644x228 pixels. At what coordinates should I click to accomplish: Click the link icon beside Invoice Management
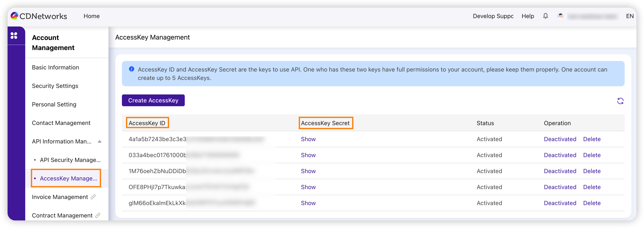93,197
